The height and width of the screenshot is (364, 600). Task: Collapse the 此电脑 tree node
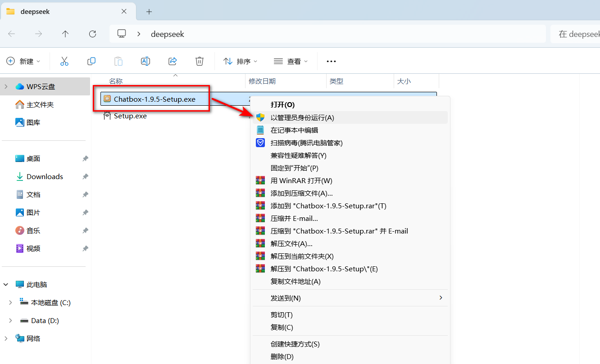click(x=6, y=284)
